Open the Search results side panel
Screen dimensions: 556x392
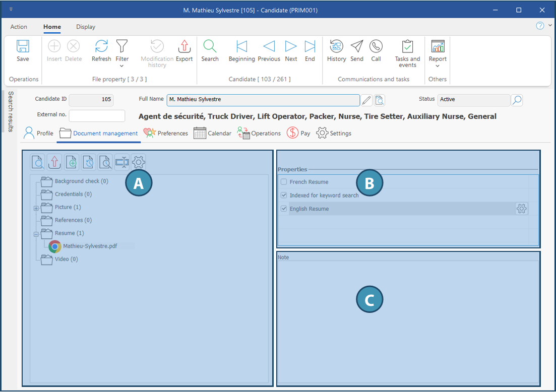[11, 112]
